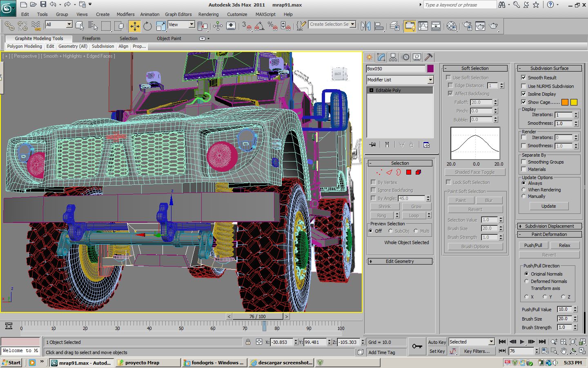Open the Layer Manager icon

coord(394,26)
